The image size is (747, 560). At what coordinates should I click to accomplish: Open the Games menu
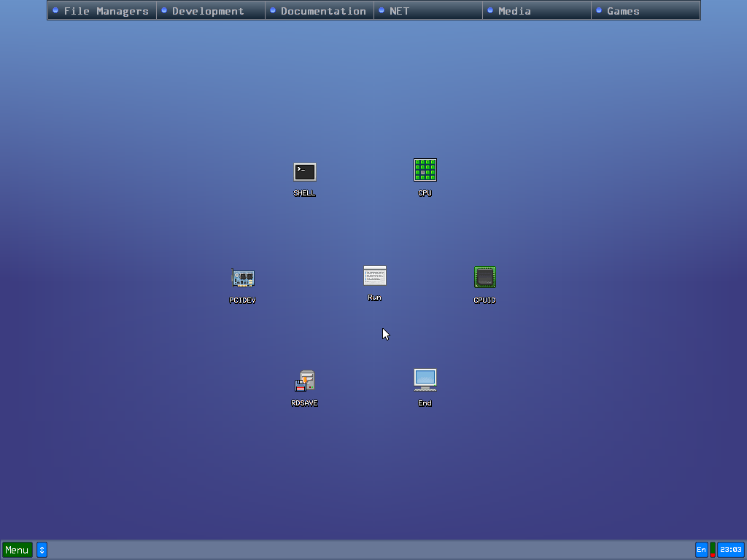(x=623, y=11)
